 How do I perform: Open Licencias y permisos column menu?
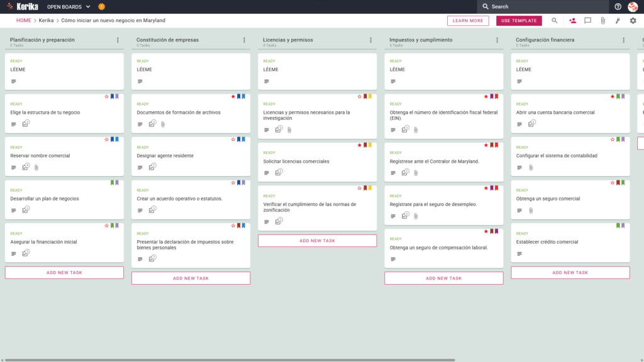[x=371, y=40]
